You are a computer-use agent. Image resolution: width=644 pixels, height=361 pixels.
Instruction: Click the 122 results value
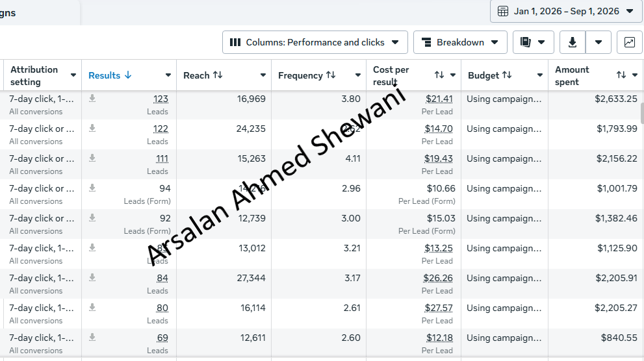pos(161,129)
